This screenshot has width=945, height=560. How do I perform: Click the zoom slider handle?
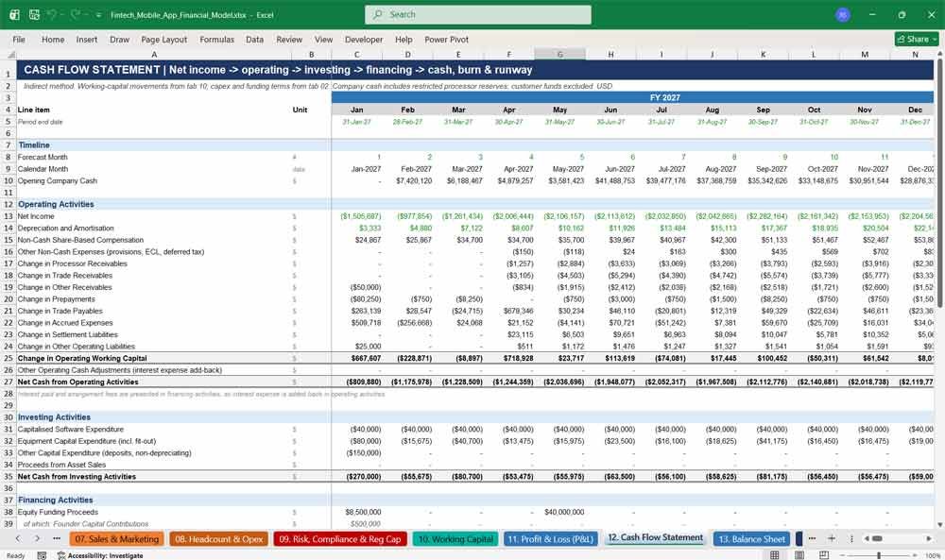[x=879, y=555]
